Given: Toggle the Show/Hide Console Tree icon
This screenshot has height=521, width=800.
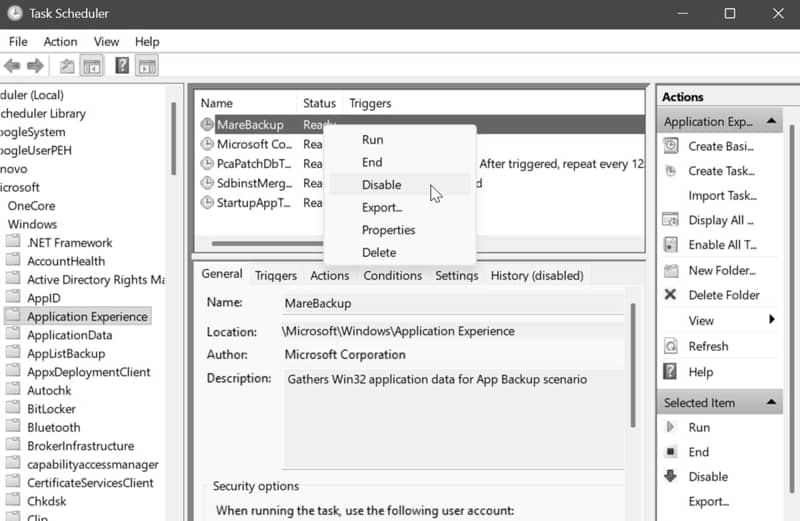Looking at the screenshot, I should click(92, 66).
